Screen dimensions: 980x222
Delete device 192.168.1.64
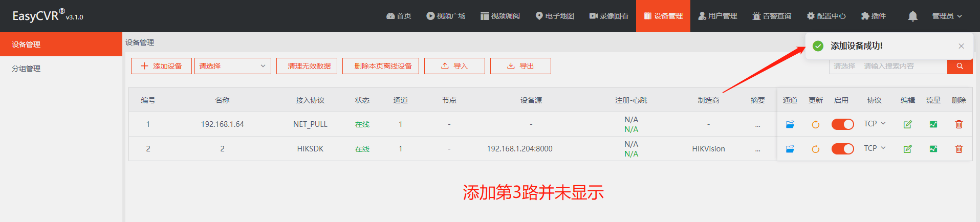tap(959, 124)
